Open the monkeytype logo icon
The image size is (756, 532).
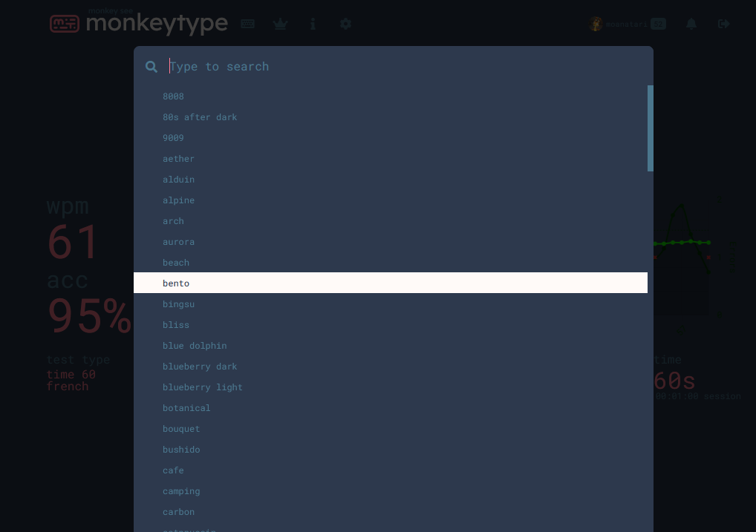(65, 23)
